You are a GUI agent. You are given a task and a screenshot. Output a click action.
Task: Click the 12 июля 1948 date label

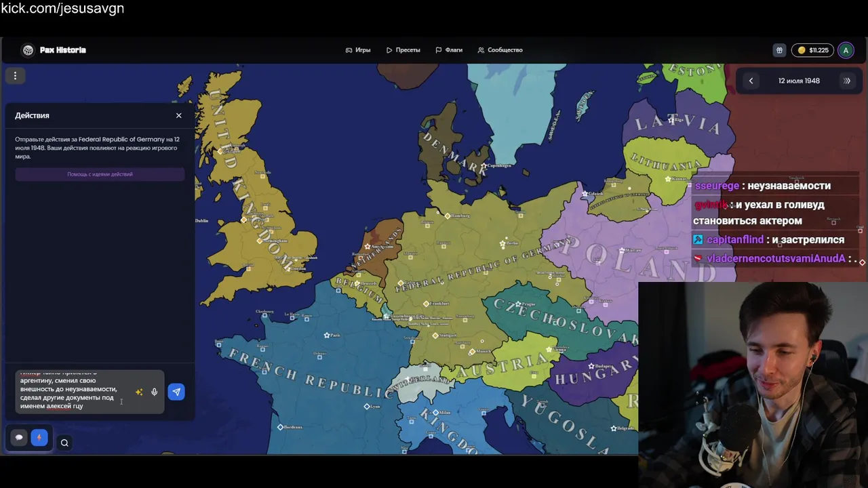tap(799, 81)
